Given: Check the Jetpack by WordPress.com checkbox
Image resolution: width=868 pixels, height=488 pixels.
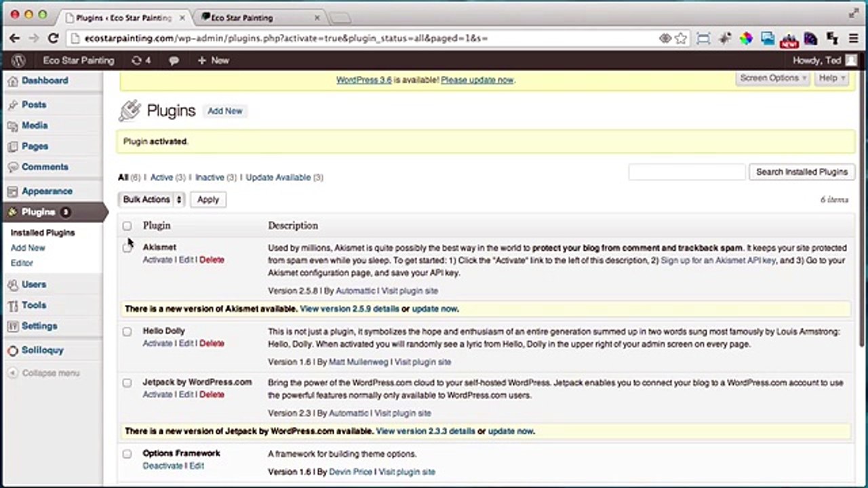Looking at the screenshot, I should (127, 383).
